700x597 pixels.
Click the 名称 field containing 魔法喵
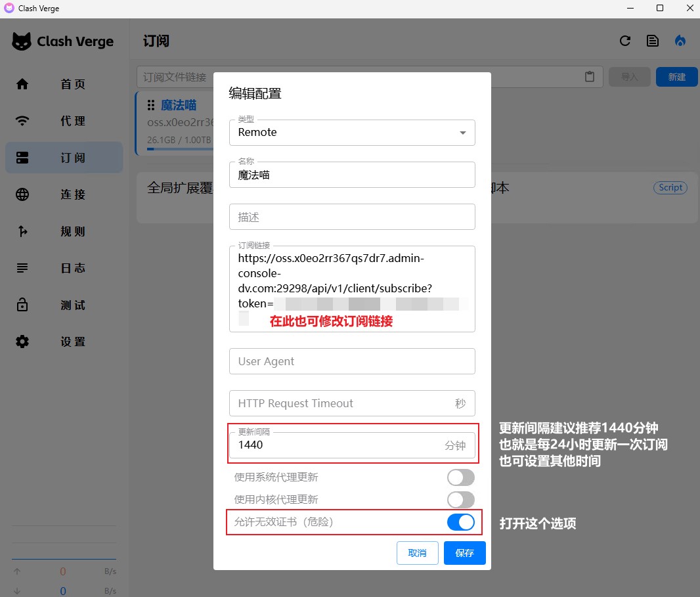pyautogui.click(x=352, y=175)
